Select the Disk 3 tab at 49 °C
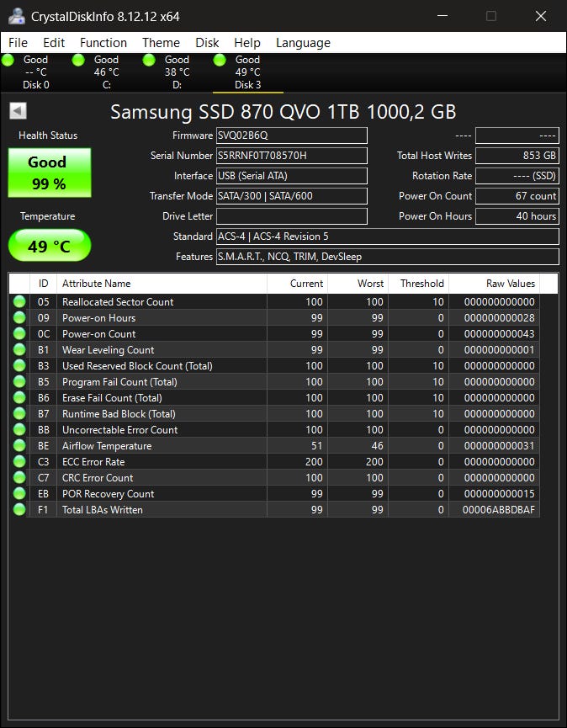Image resolution: width=567 pixels, height=728 pixels. 248,72
